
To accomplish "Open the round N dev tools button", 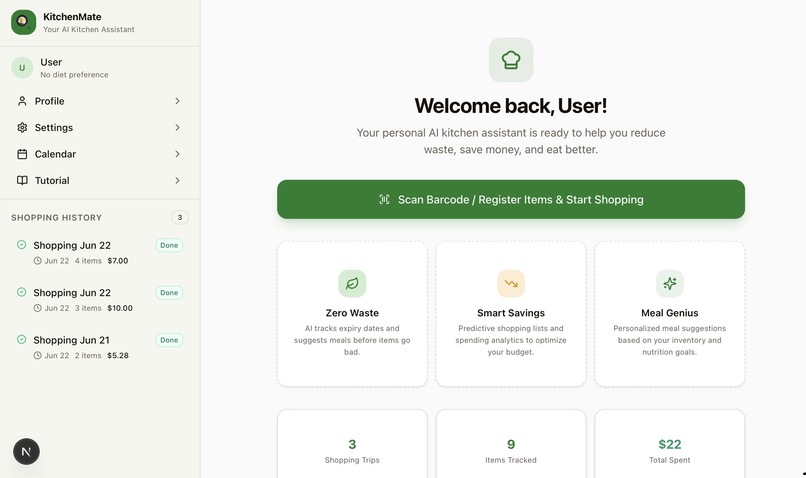I will (x=26, y=451).
